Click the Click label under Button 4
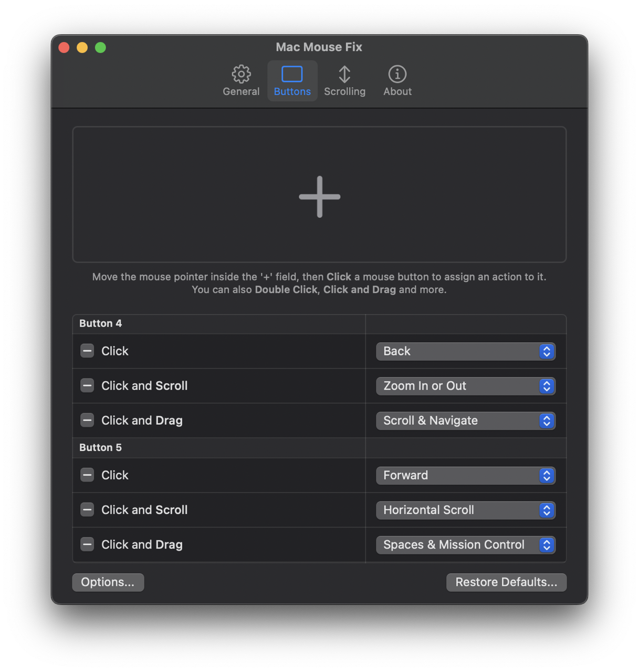 pos(115,351)
